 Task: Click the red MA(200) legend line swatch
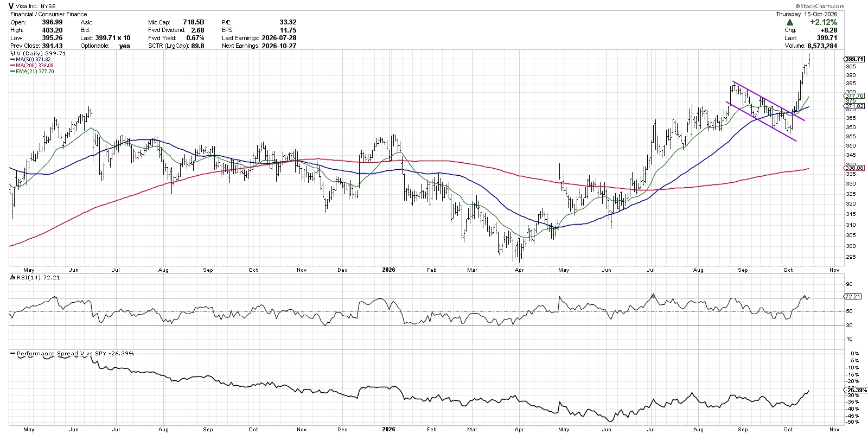[x=12, y=66]
